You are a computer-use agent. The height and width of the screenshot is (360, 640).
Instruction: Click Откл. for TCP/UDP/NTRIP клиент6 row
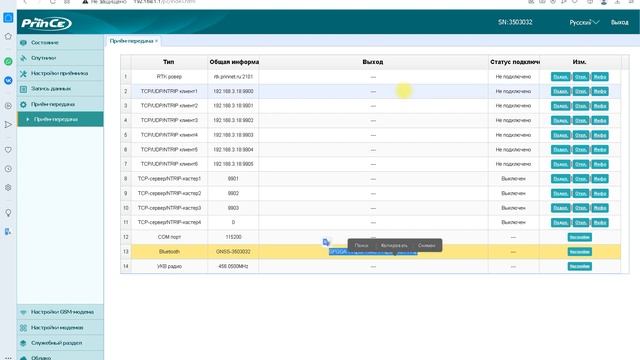(580, 164)
